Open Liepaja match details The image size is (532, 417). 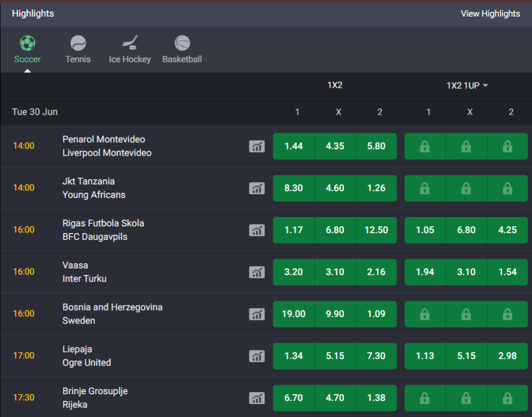coord(87,356)
